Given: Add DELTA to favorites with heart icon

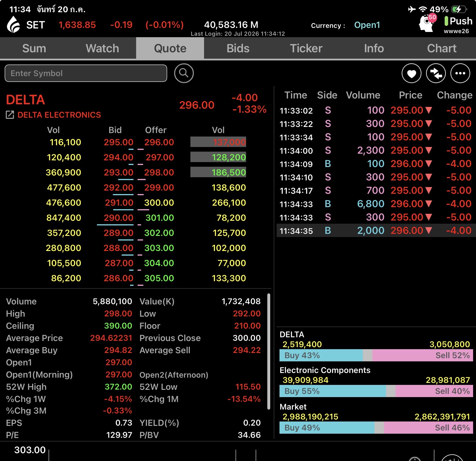Looking at the screenshot, I should [x=411, y=73].
